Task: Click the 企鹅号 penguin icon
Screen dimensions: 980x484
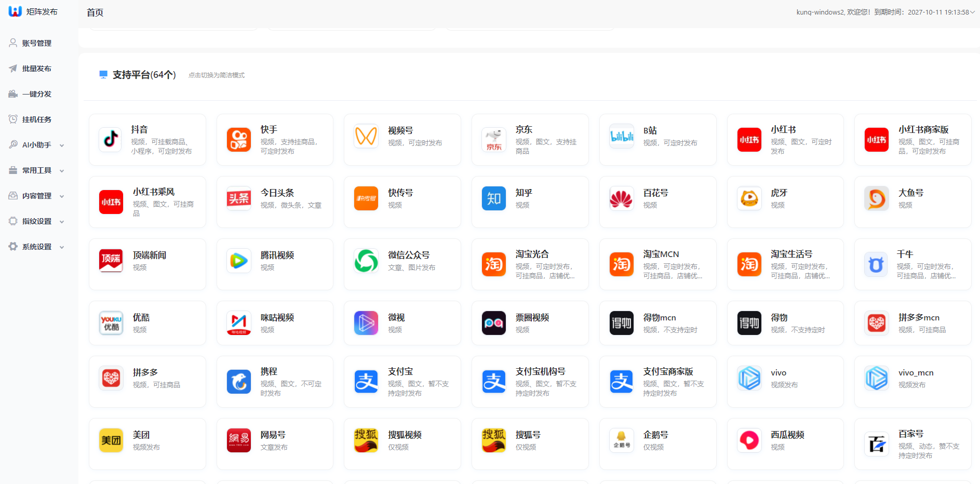Action: tap(622, 440)
